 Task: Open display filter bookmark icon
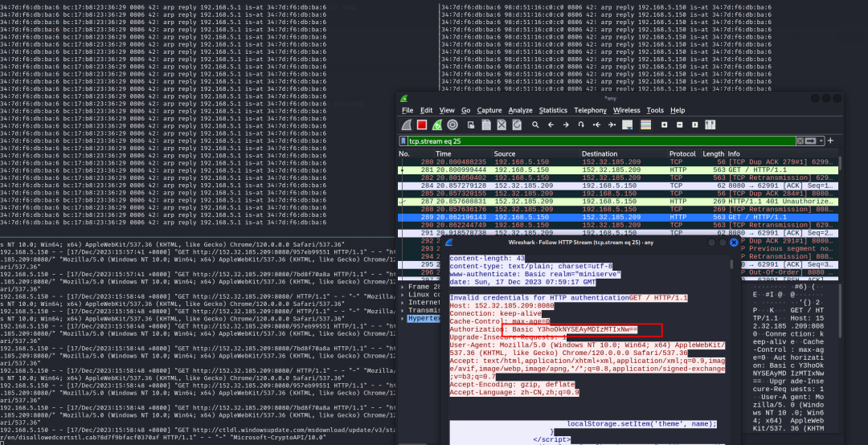[404, 141]
